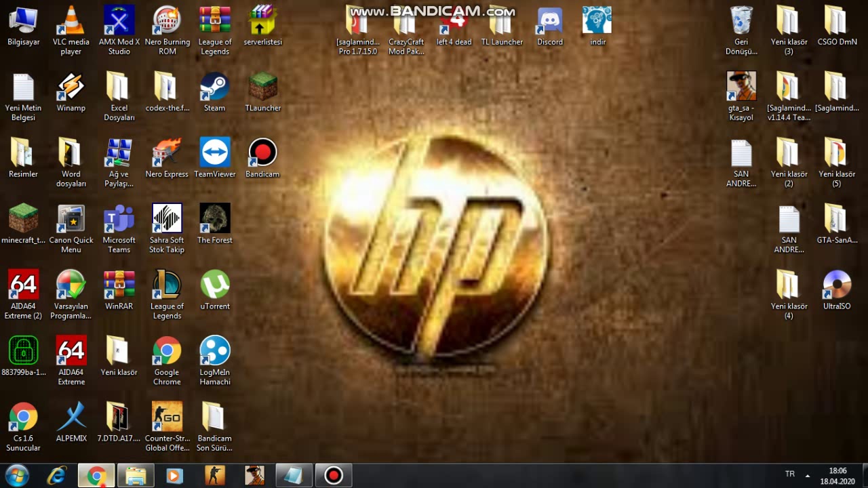
Task: Open the gta_sa - Kısayol shortcut
Action: pos(741,96)
